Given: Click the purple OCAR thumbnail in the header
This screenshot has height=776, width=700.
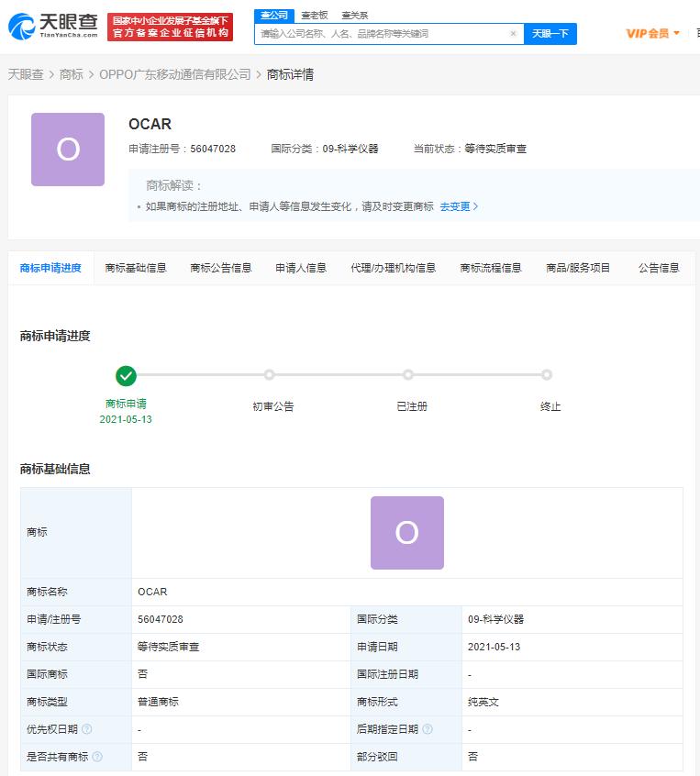Looking at the screenshot, I should (x=68, y=150).
